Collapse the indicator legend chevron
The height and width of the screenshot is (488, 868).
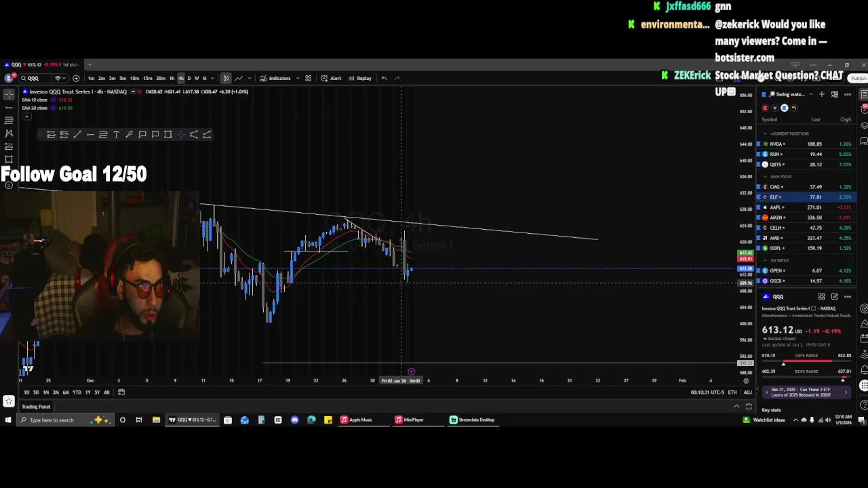(x=26, y=116)
